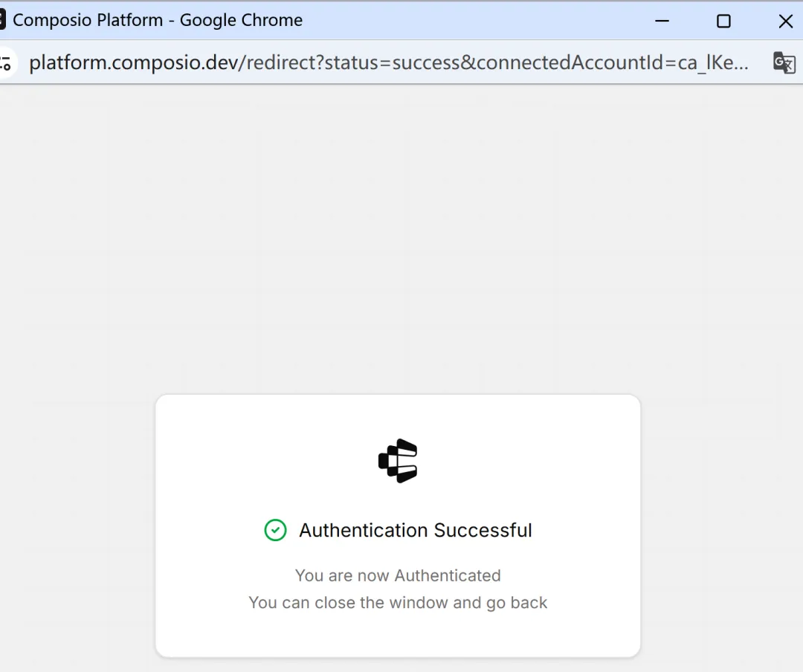Click the green checkmark success icon
Image resolution: width=803 pixels, height=672 pixels.
(275, 530)
